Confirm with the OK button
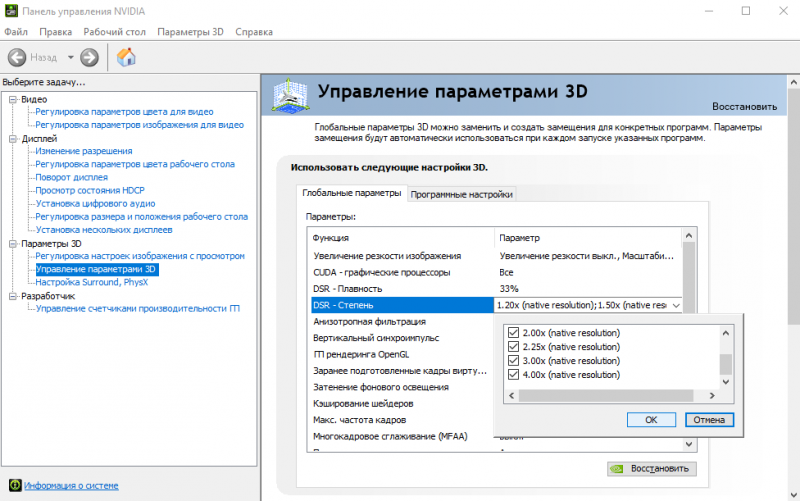The height and width of the screenshot is (501, 800). coord(651,419)
